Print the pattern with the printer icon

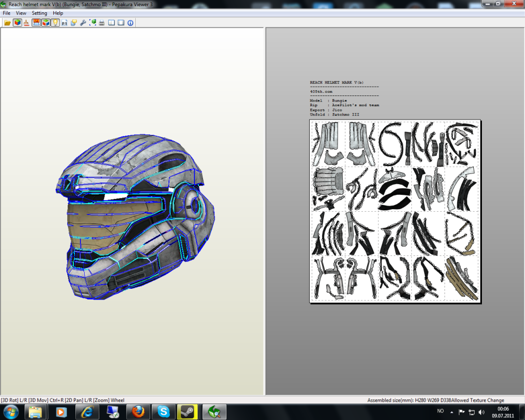[x=102, y=23]
